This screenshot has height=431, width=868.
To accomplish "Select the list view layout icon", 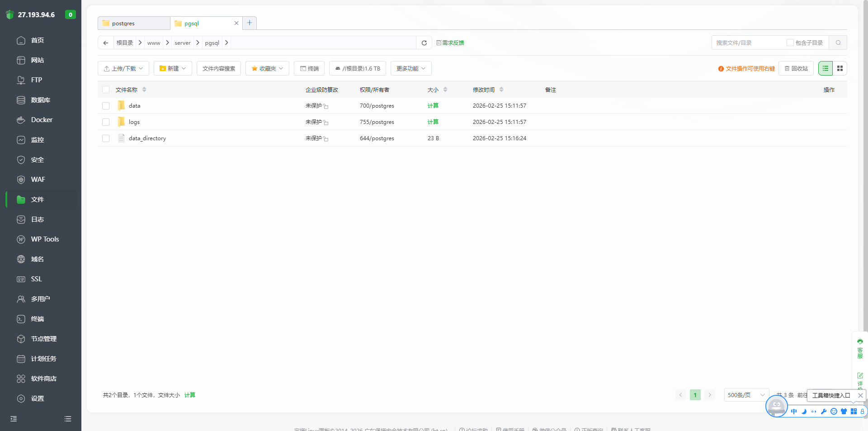I will coord(826,68).
